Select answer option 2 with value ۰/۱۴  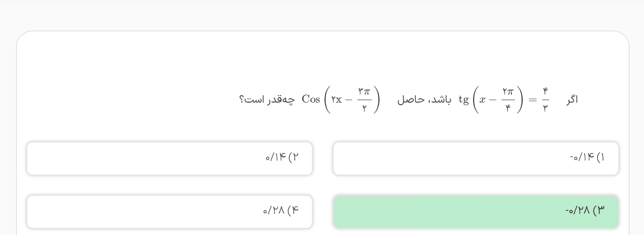pos(169,159)
